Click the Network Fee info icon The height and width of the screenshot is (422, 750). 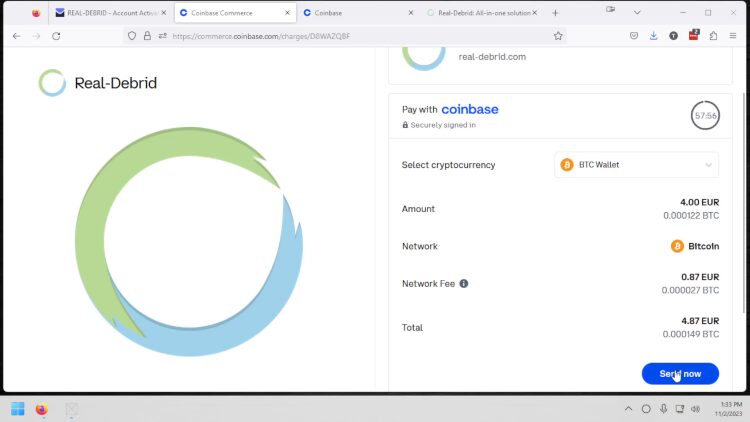(464, 284)
